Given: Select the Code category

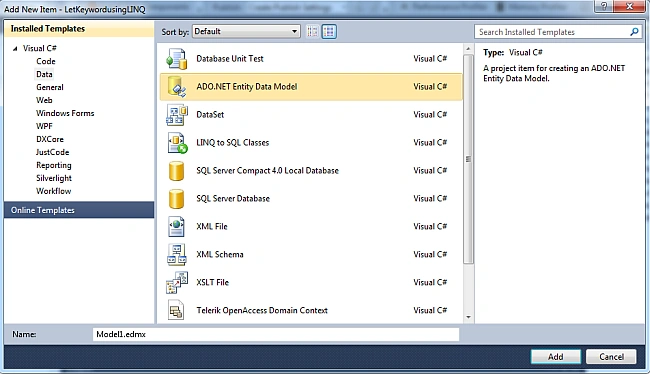Looking at the screenshot, I should [x=46, y=61].
